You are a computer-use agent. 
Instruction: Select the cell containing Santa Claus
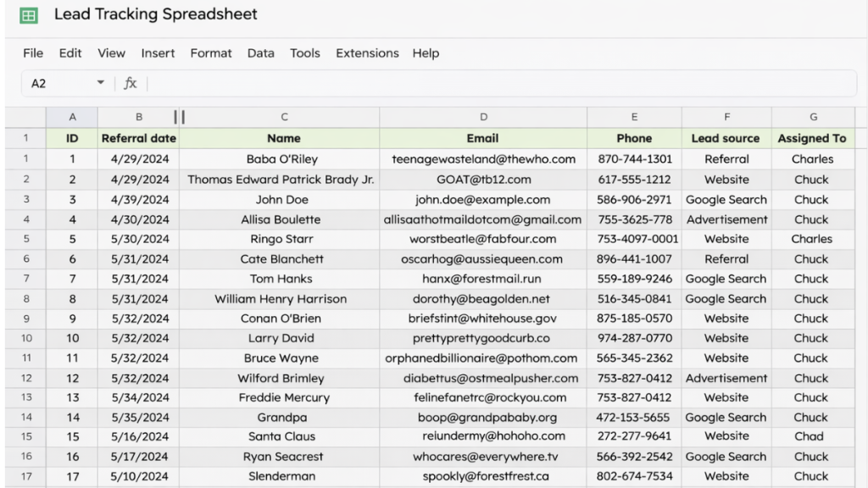coord(284,437)
